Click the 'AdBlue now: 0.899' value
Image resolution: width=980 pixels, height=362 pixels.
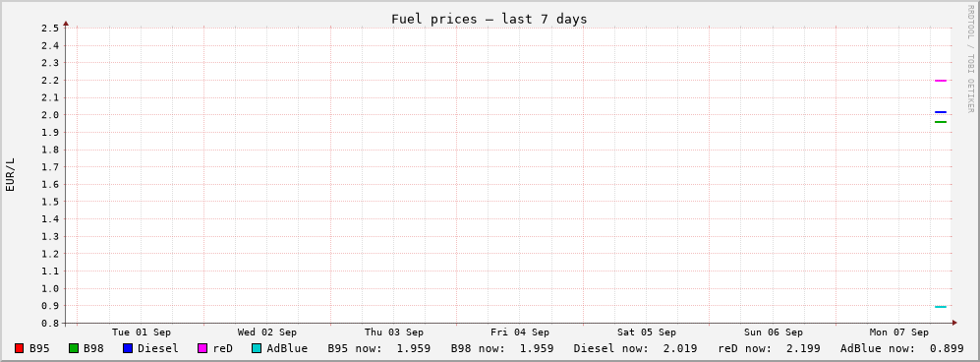point(902,348)
